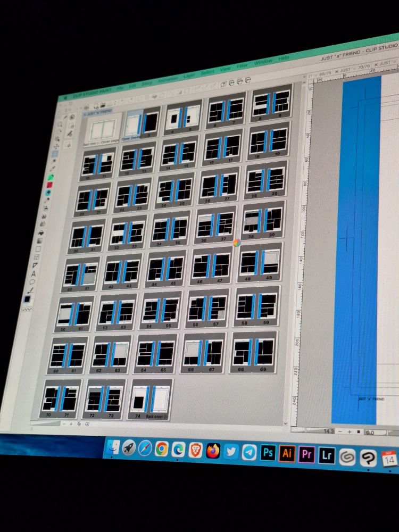Open Premiere Pro from the Dock

pos(307,455)
